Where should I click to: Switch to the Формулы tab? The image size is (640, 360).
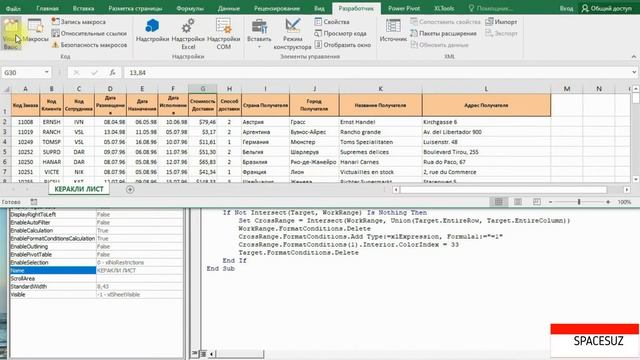(190, 8)
